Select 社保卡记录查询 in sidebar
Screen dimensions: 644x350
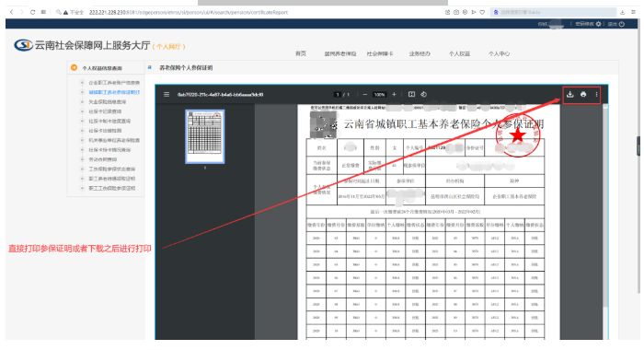(105, 111)
